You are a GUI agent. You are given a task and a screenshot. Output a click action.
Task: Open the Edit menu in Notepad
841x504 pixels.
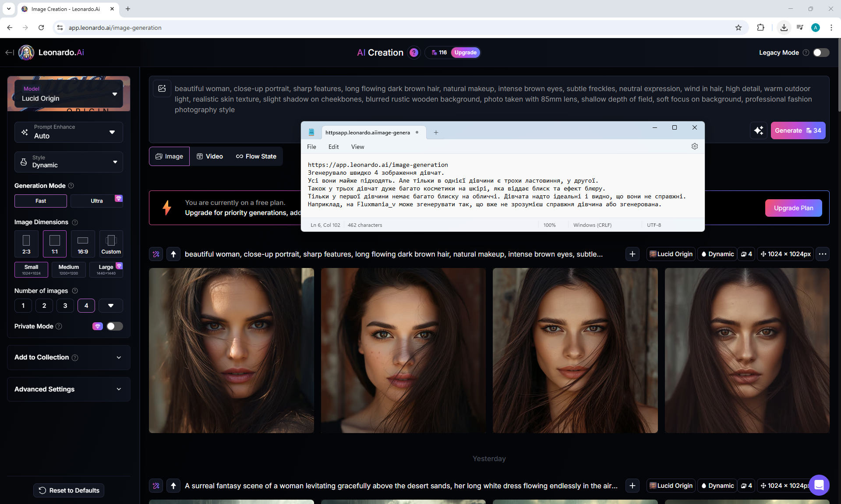[x=333, y=147]
